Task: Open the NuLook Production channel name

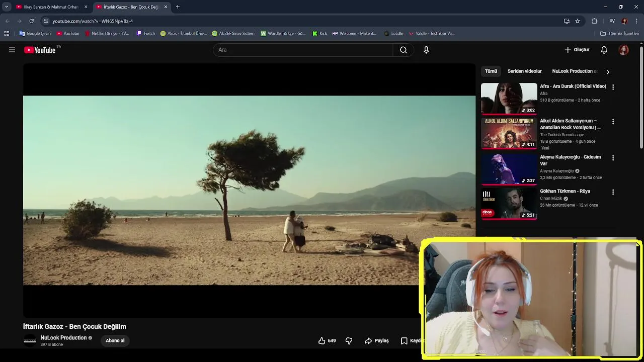Action: (x=63, y=337)
